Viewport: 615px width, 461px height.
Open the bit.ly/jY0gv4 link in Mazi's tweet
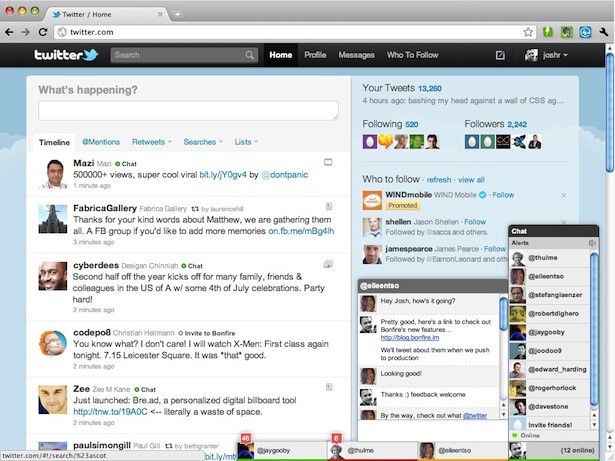[223, 175]
